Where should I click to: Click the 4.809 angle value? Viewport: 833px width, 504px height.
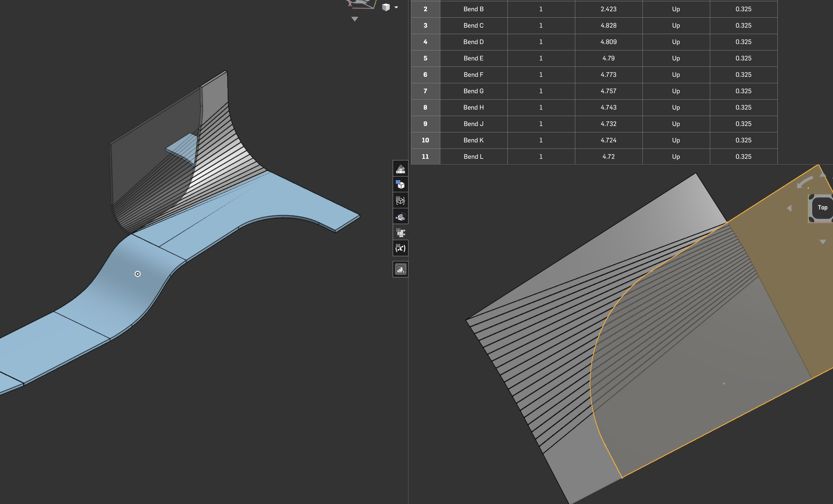click(x=609, y=42)
